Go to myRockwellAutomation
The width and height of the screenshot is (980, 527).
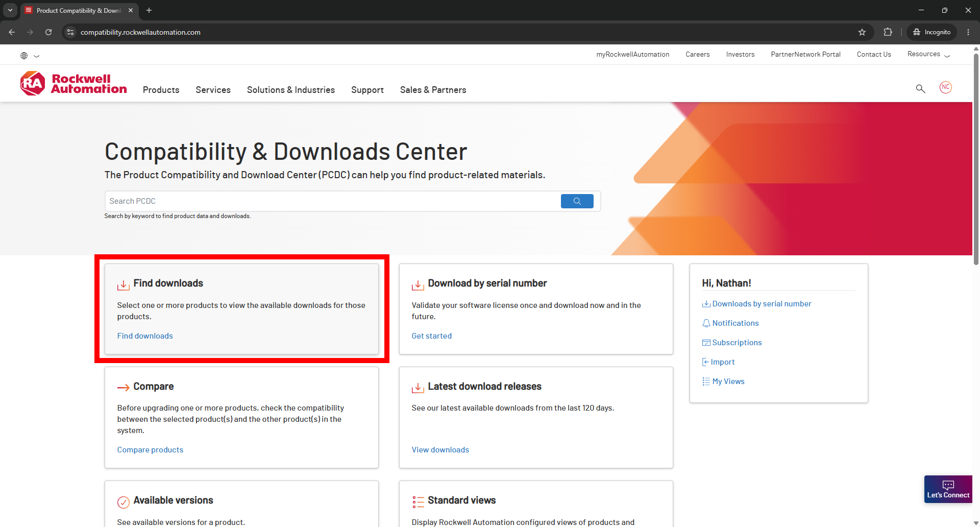633,54
